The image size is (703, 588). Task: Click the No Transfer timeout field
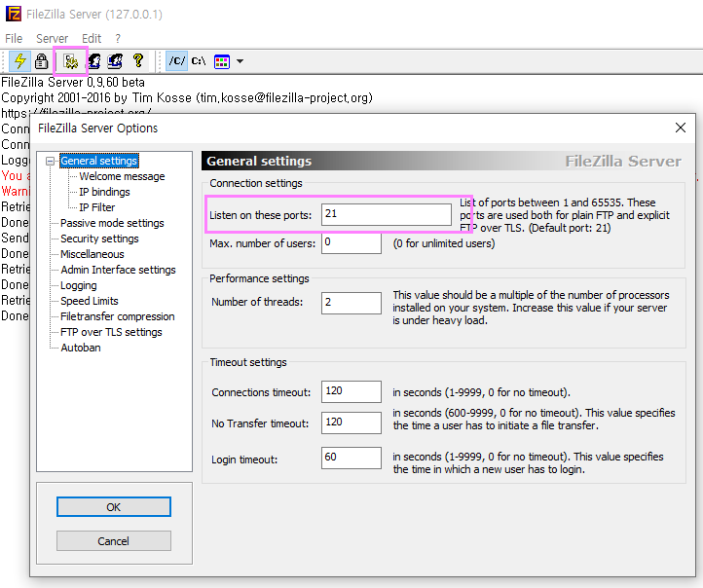(x=351, y=423)
